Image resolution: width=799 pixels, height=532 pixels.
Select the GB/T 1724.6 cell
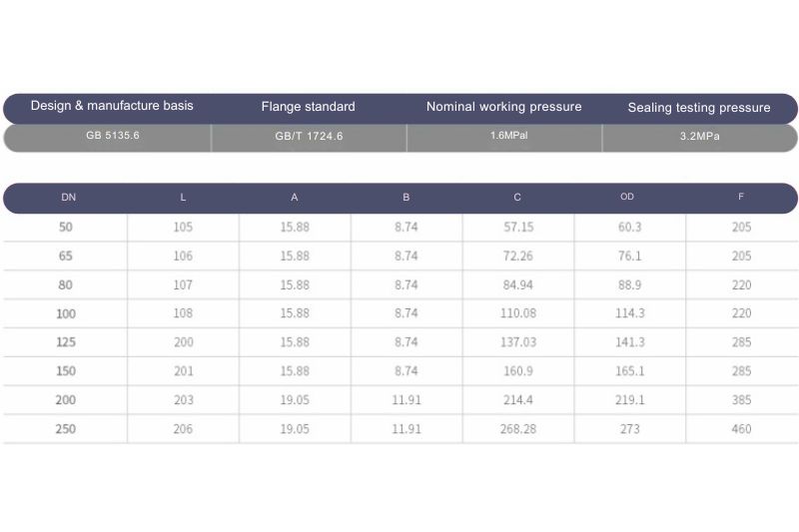pyautogui.click(x=309, y=136)
